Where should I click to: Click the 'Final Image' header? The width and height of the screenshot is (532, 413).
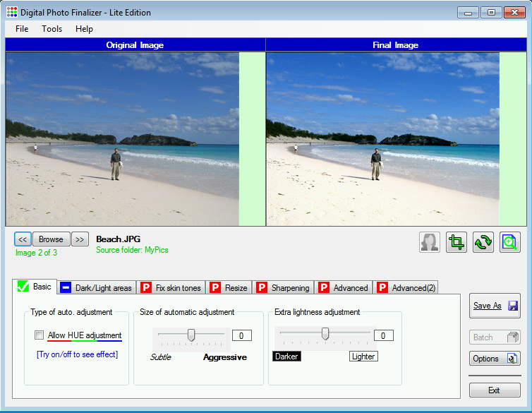[x=396, y=45]
